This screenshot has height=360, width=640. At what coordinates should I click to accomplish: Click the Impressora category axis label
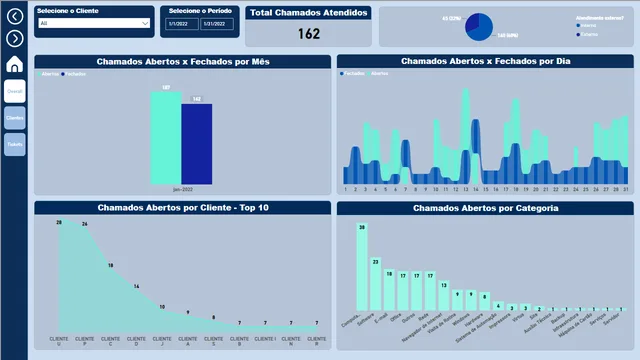pyautogui.click(x=500, y=321)
